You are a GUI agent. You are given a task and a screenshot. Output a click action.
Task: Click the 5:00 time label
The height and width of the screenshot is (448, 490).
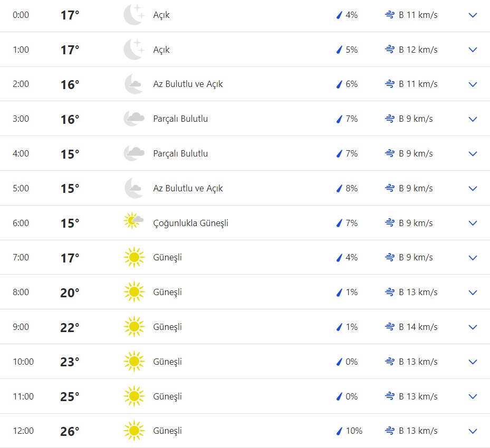point(21,188)
